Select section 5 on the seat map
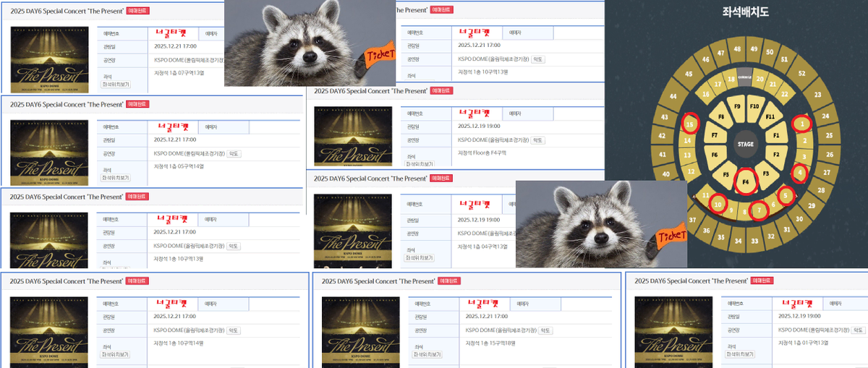This screenshot has width=868, height=368. pos(786,195)
